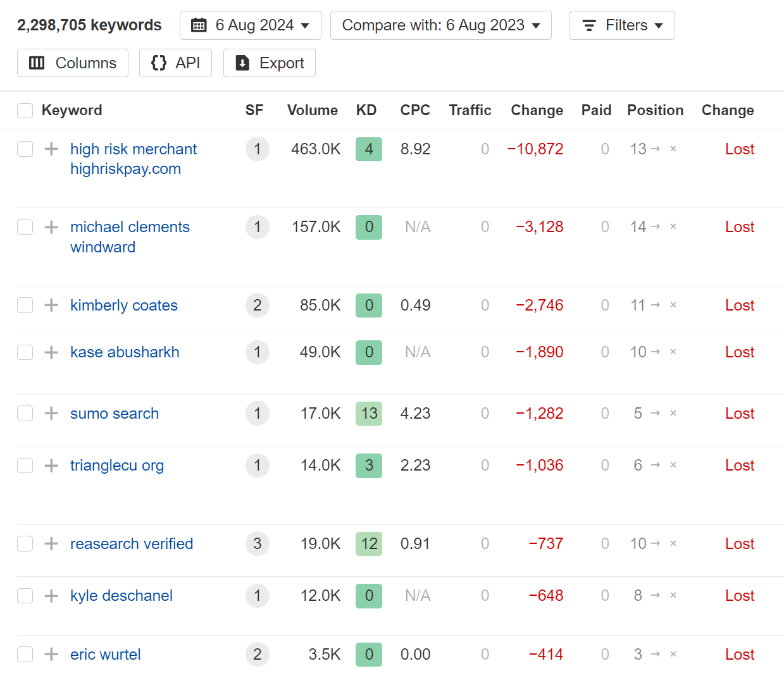Open the 'Compare with: 6 Aug 2023' dropdown
Image resolution: width=784 pixels, height=697 pixels.
click(440, 25)
